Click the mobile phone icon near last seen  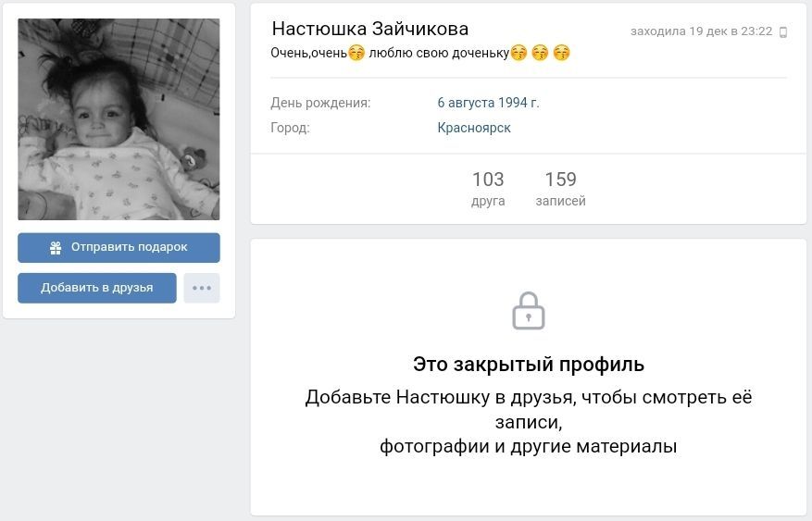click(783, 32)
